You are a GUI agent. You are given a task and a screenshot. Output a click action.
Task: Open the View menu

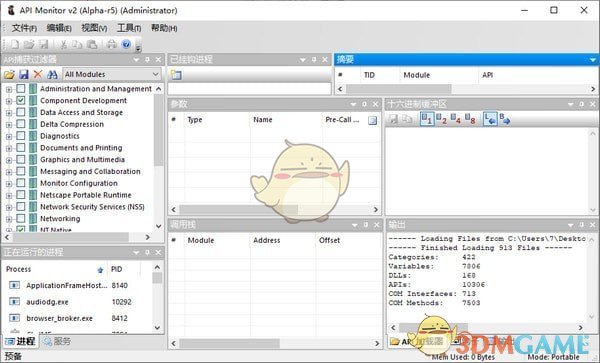point(94,28)
